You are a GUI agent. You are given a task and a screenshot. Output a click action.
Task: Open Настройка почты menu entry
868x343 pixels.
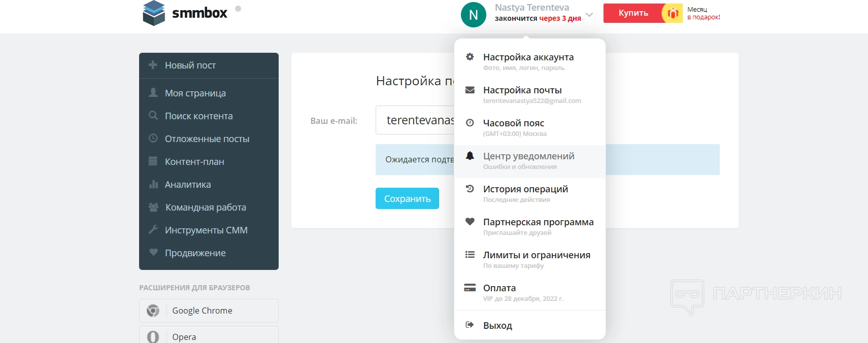[x=530, y=94]
